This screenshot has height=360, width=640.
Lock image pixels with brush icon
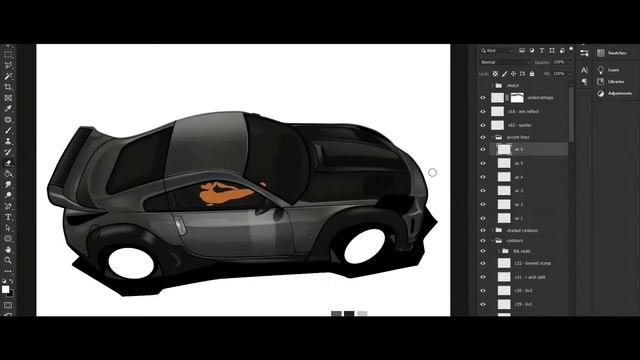pos(504,74)
